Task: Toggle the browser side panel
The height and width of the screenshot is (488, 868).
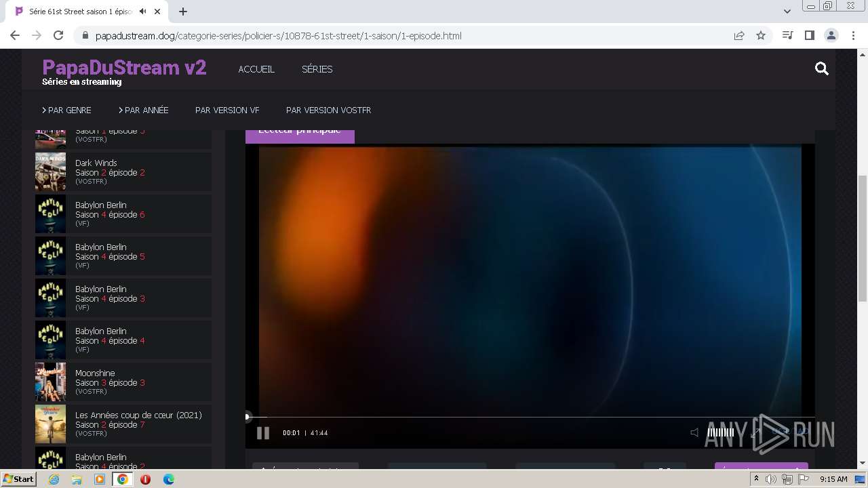Action: point(809,35)
